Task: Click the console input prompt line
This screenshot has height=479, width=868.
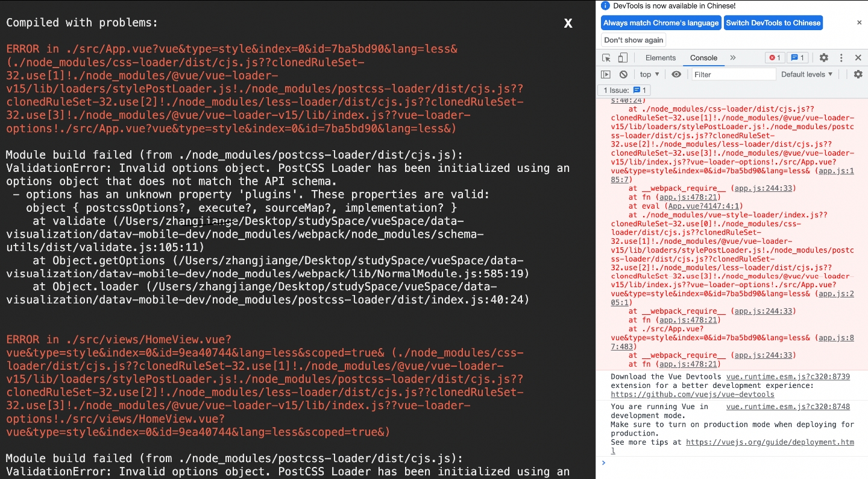Action: click(732, 463)
